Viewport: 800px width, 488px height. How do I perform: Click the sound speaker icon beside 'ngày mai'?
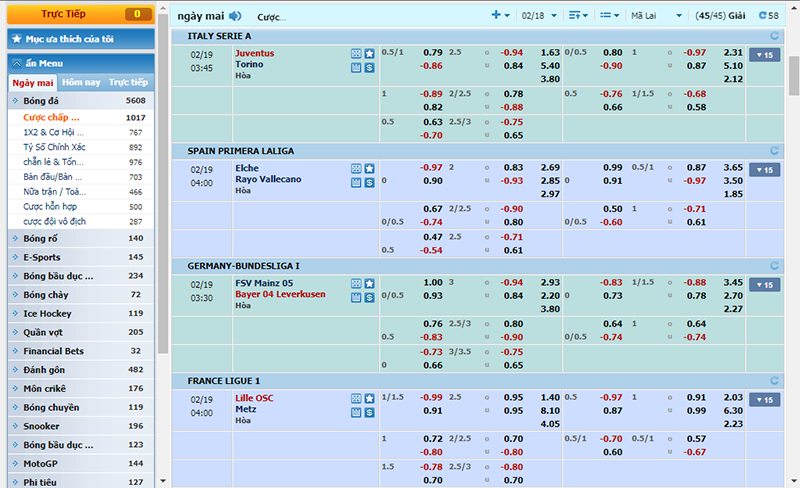click(x=235, y=16)
